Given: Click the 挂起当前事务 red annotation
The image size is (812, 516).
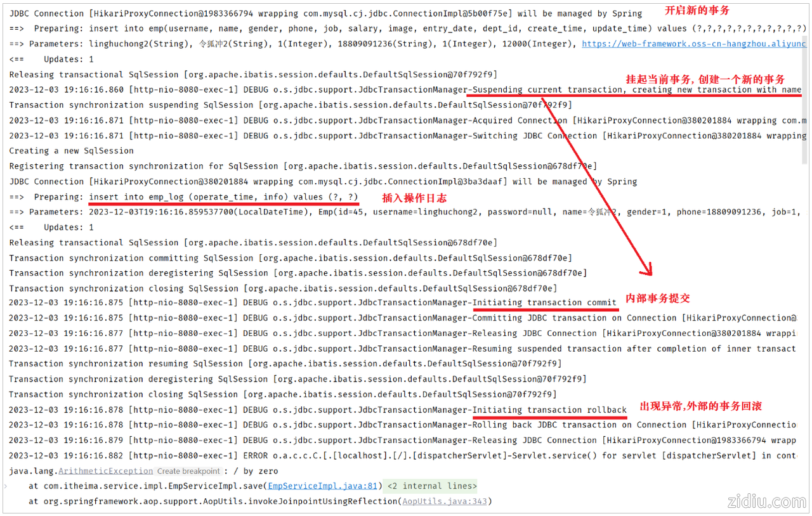Looking at the screenshot, I should (x=705, y=79).
